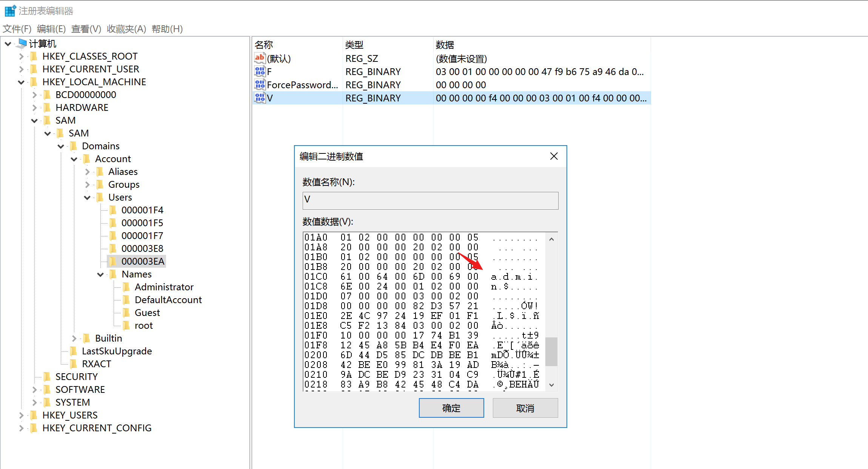This screenshot has height=469, width=868.
Task: Open the 收藏夹(A) favorites menu
Action: point(126,29)
